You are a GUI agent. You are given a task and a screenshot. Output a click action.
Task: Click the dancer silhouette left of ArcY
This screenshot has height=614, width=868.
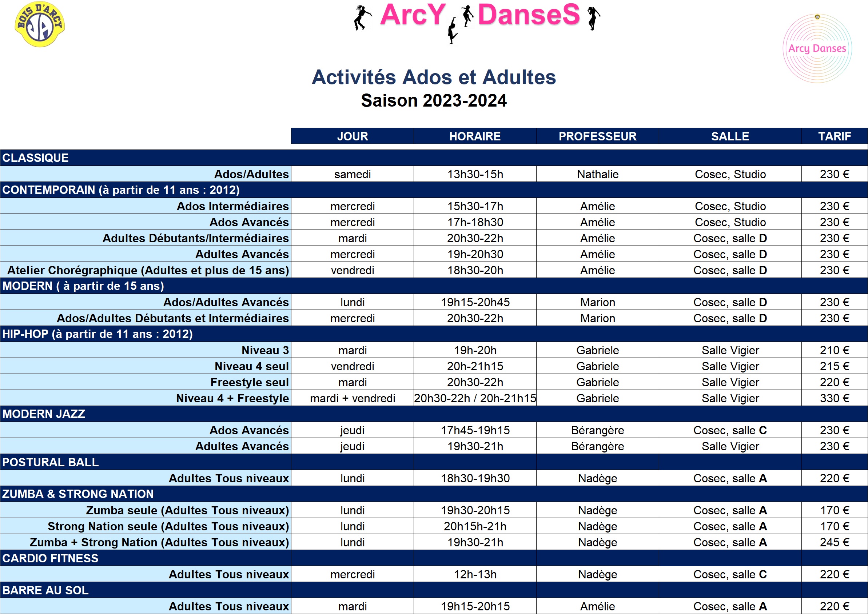pos(362,17)
